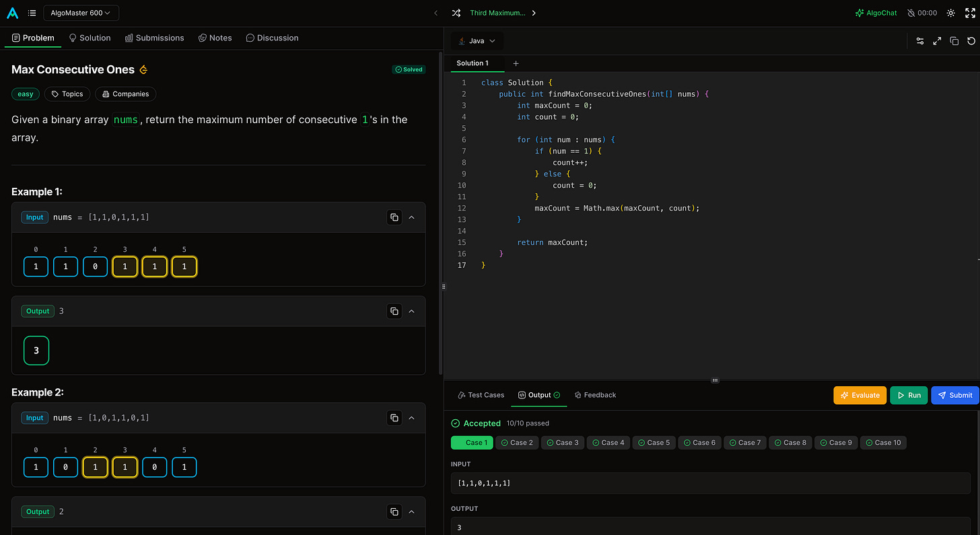This screenshot has width=980, height=535.
Task: Click the panel divider handle between problem and editor
Action: [x=444, y=287]
